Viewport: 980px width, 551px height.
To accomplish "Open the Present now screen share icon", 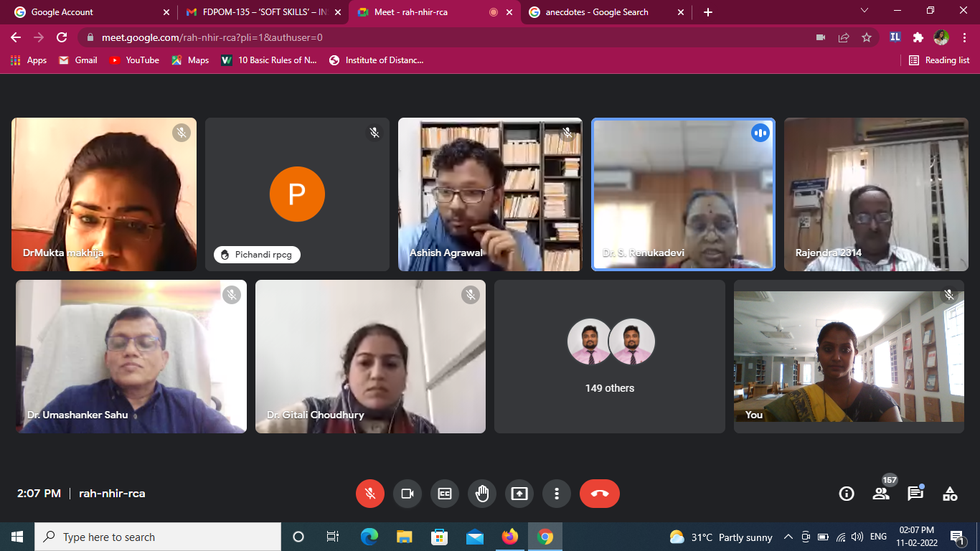I will coord(519,494).
